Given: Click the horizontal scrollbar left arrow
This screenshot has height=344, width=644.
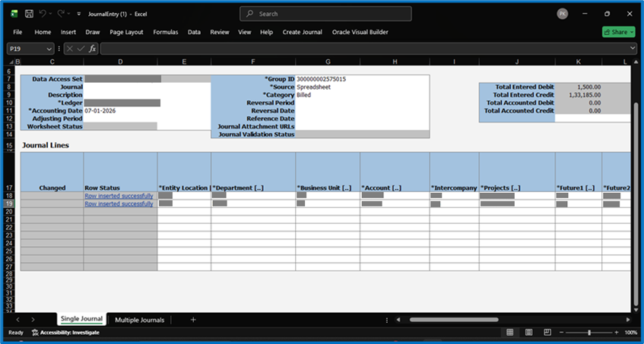Looking at the screenshot, I should pyautogui.click(x=398, y=320).
